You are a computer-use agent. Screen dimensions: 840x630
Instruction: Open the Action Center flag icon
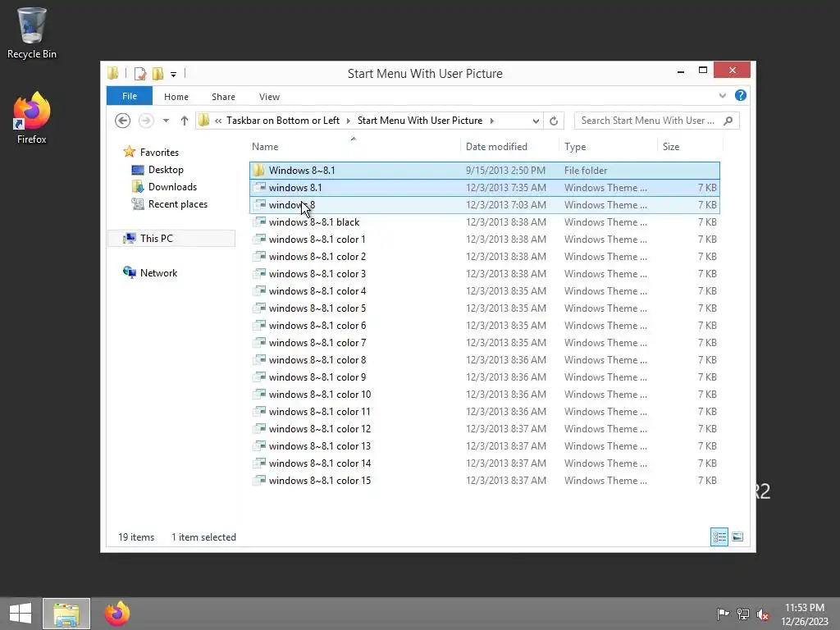723,614
